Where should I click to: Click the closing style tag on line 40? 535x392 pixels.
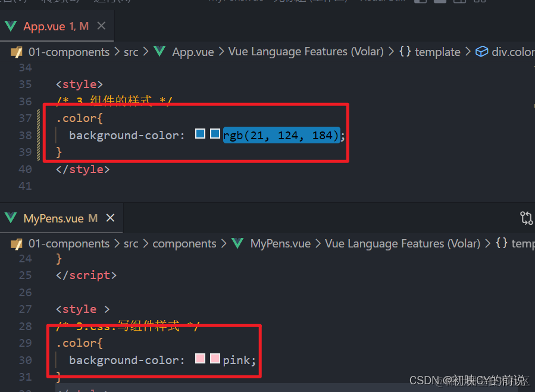point(83,170)
